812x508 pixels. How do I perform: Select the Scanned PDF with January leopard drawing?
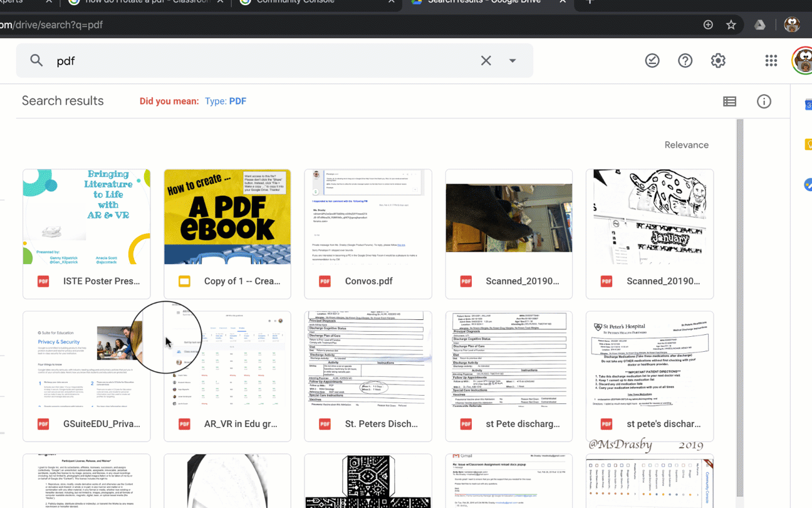point(650,234)
